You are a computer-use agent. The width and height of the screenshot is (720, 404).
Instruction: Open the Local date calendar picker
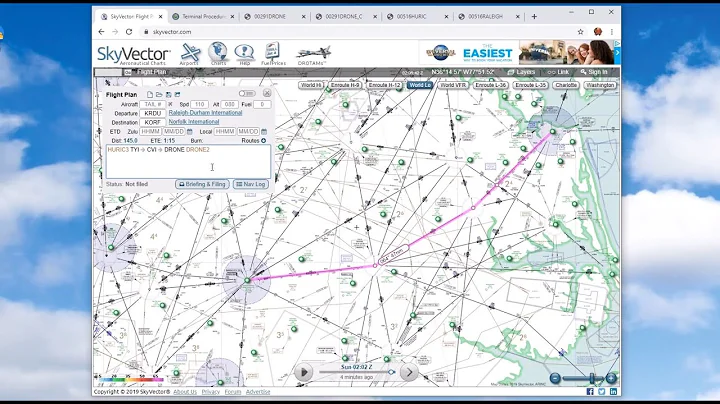click(x=264, y=132)
